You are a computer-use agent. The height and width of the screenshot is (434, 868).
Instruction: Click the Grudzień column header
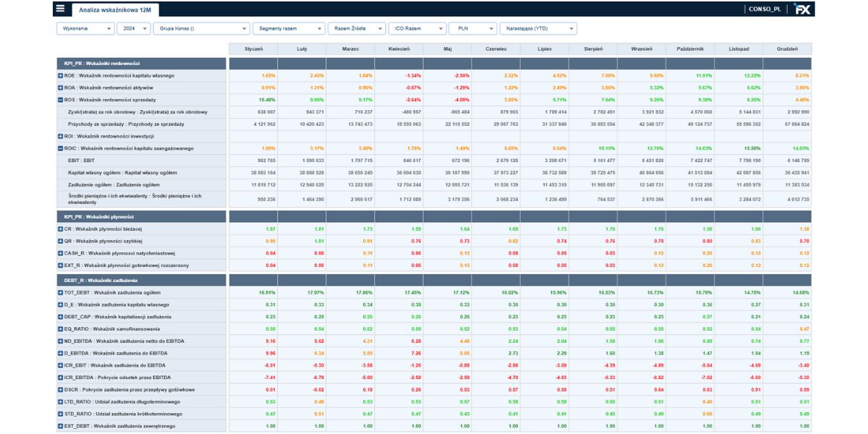(x=787, y=48)
